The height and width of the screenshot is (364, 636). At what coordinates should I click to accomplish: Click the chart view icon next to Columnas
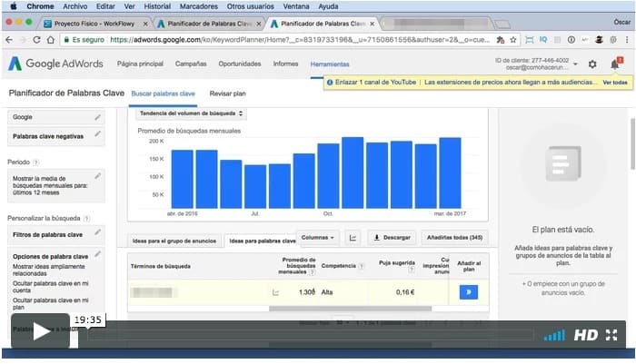tap(353, 237)
